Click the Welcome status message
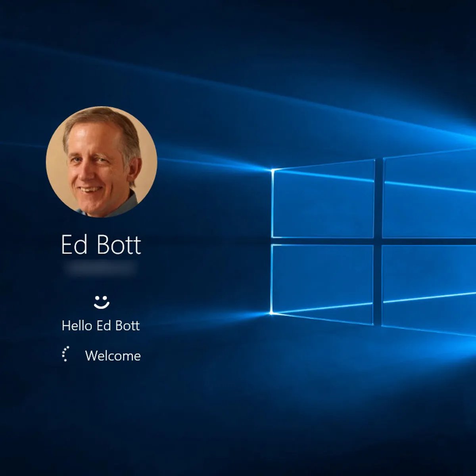This screenshot has height=476, width=476. click(x=113, y=355)
